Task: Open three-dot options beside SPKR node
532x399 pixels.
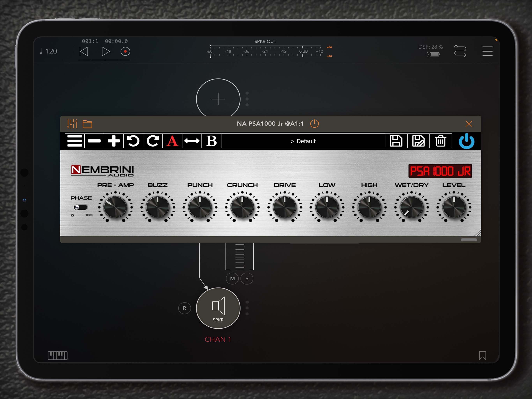Action: click(247, 308)
